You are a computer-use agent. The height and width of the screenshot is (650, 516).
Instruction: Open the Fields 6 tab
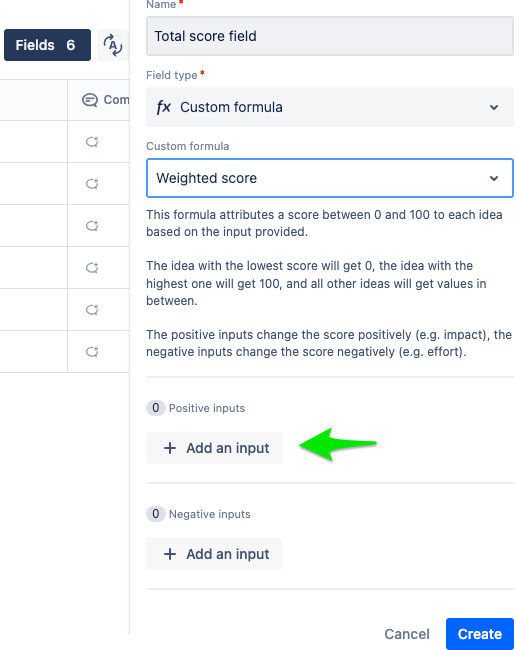click(47, 45)
